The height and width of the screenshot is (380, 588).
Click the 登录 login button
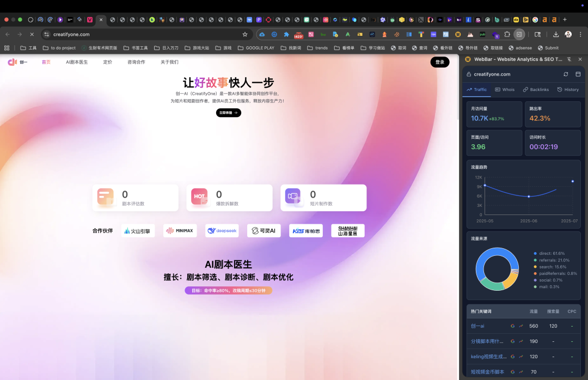click(x=440, y=62)
